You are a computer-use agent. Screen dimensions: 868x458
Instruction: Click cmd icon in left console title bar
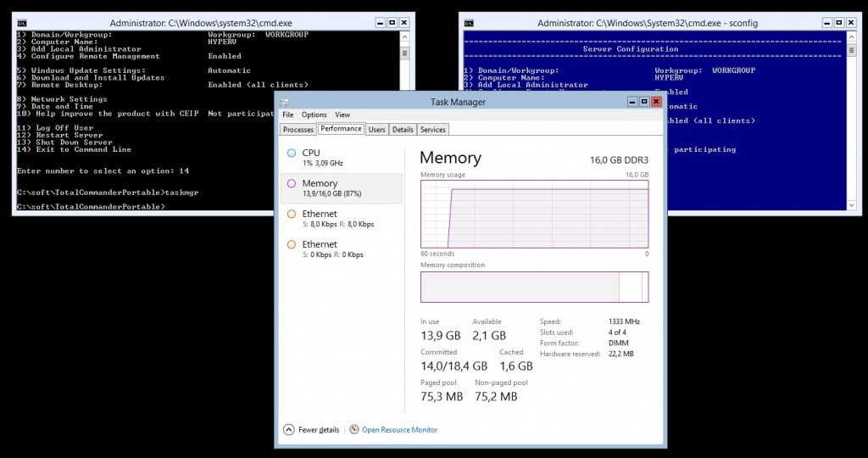22,23
